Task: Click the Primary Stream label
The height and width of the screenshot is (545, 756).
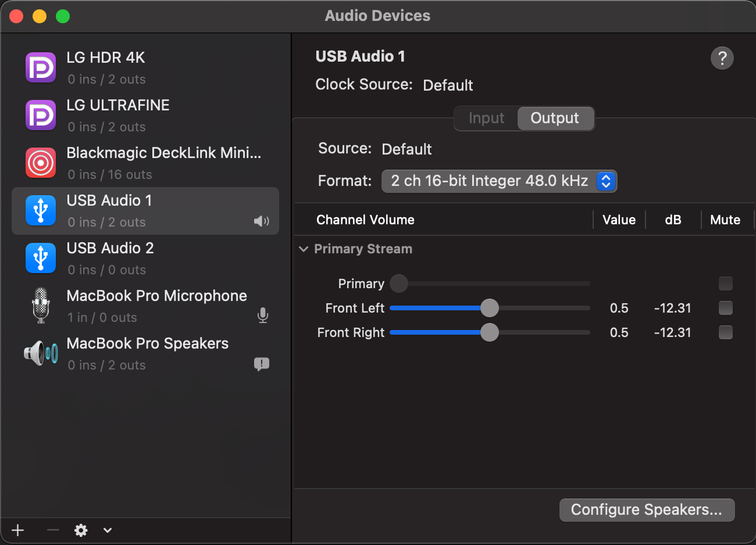Action: click(363, 249)
